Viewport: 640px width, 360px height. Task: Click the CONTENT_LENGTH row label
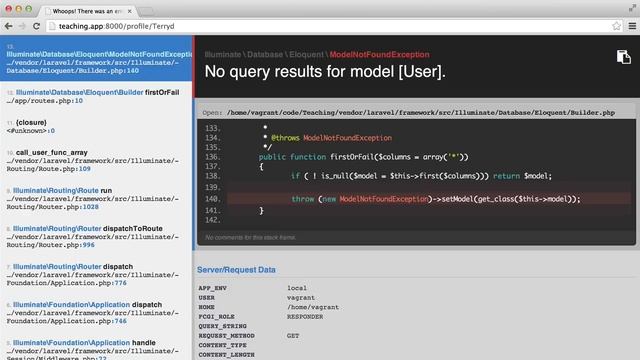227,355
